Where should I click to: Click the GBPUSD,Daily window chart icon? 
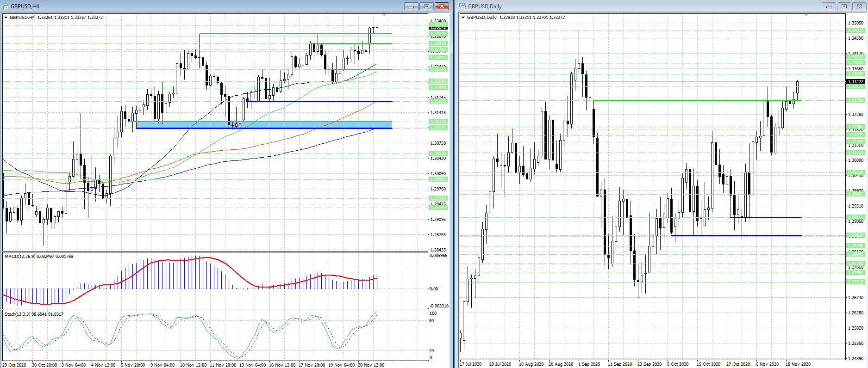coord(463,6)
